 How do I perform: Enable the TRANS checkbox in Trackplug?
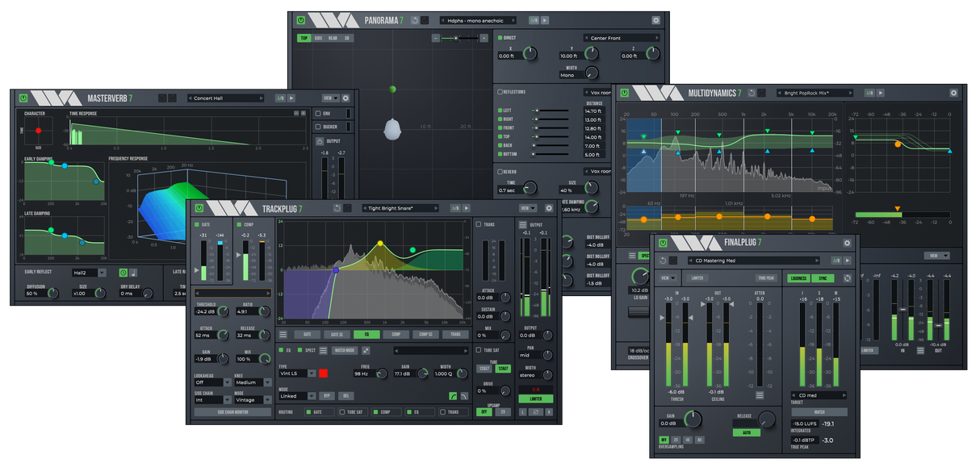click(x=479, y=224)
